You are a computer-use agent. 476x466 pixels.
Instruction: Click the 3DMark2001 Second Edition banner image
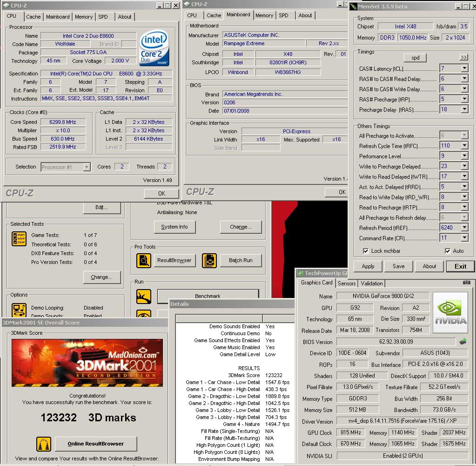[87, 363]
